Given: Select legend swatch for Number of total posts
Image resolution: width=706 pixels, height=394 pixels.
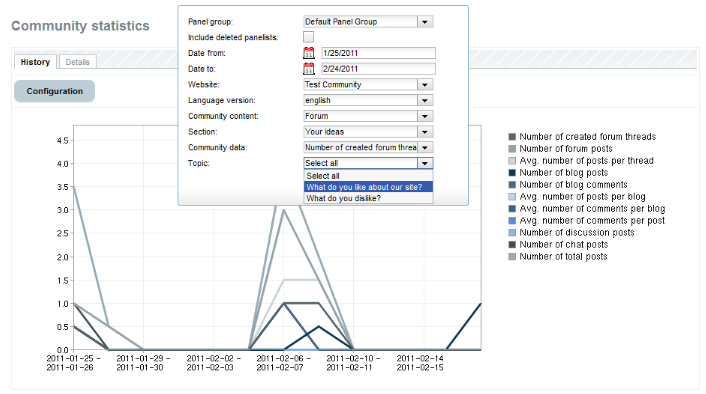Looking at the screenshot, I should tap(512, 257).
